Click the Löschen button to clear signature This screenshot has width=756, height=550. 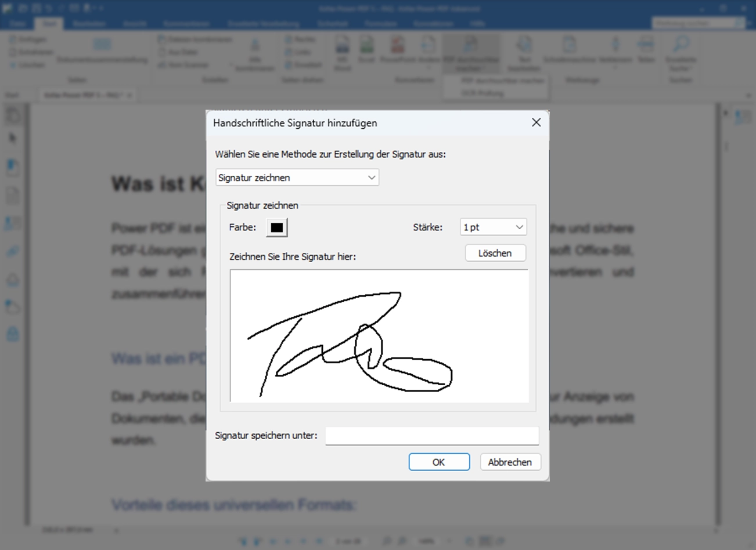[x=495, y=253]
